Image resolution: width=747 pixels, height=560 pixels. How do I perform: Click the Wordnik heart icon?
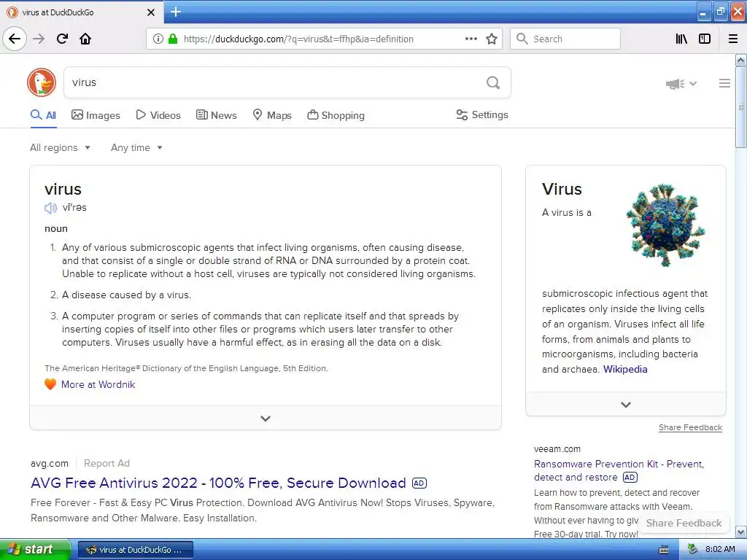50,384
